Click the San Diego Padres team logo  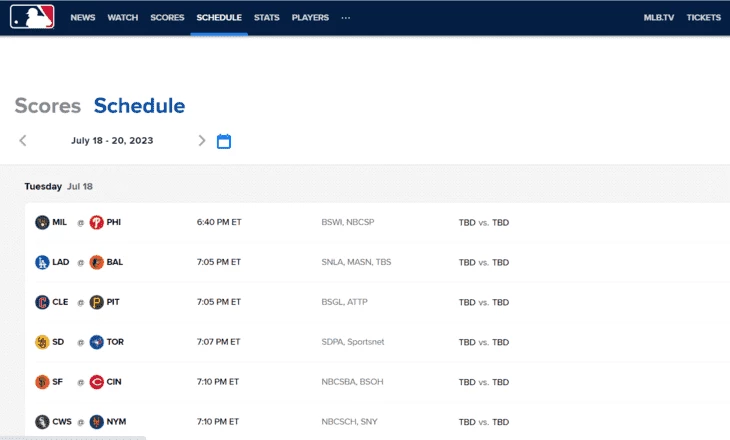tap(42, 342)
